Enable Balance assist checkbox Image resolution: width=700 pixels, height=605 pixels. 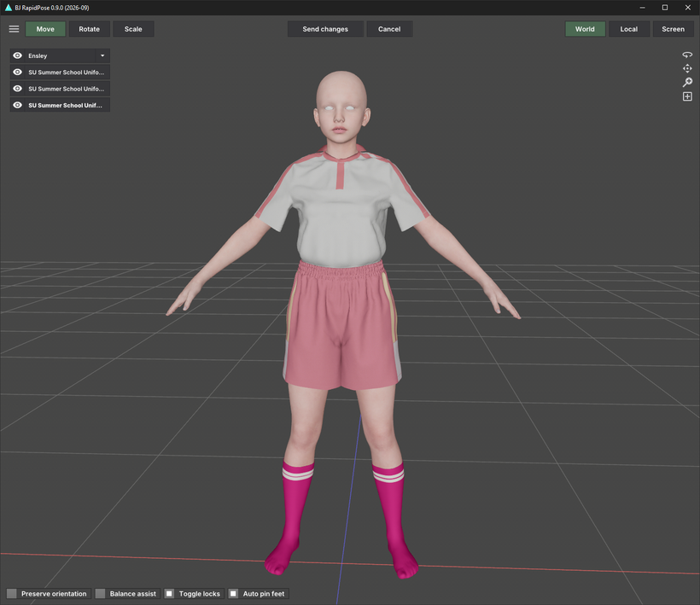click(x=101, y=593)
